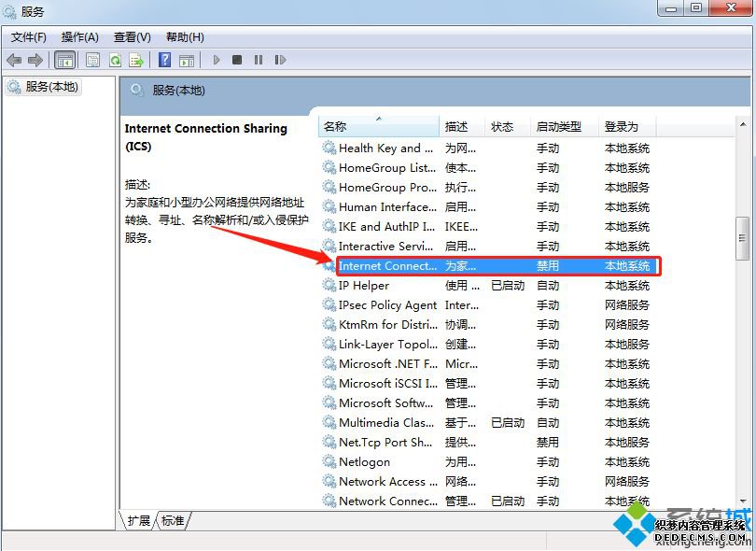This screenshot has height=551, width=756.
Task: Select the Health Key and... service row
Action: 487,148
